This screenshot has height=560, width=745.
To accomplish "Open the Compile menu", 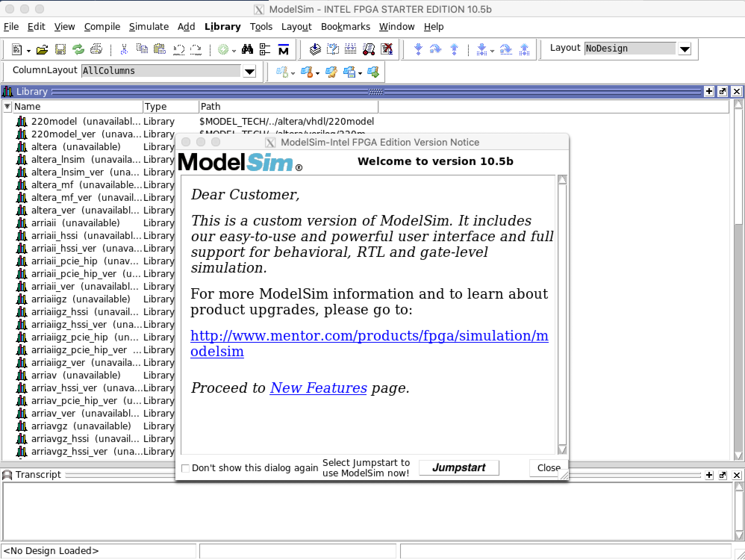I will pos(102,27).
